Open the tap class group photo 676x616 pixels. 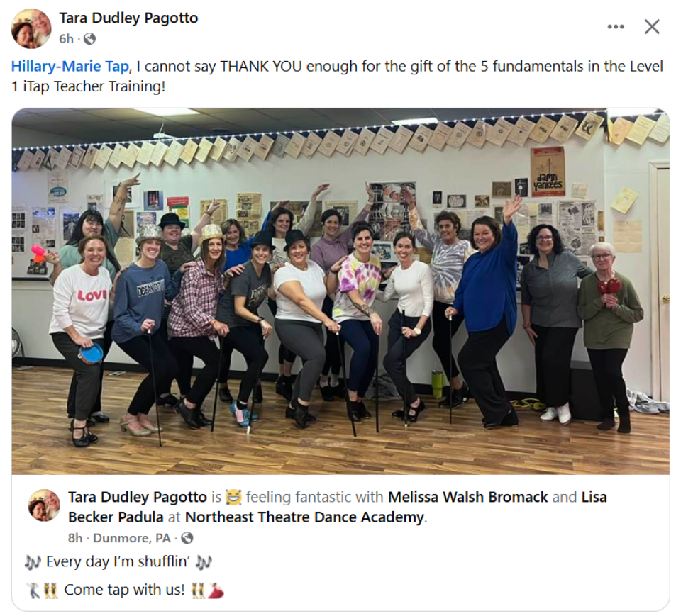click(340, 291)
